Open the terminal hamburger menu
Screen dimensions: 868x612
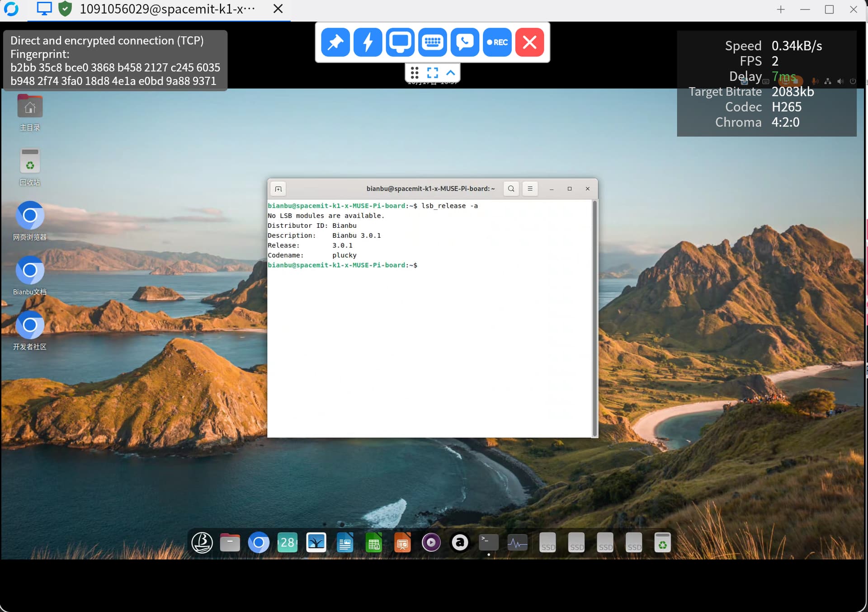530,189
